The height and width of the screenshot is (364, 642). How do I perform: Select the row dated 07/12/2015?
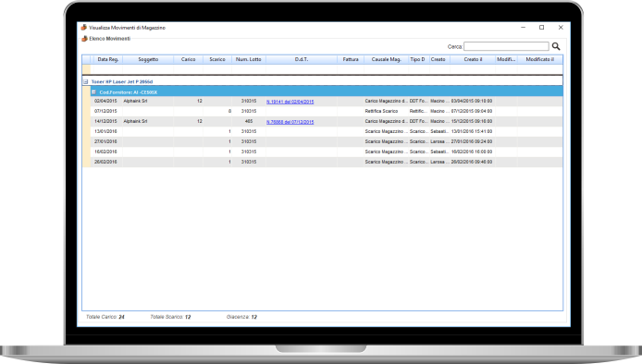click(x=327, y=111)
